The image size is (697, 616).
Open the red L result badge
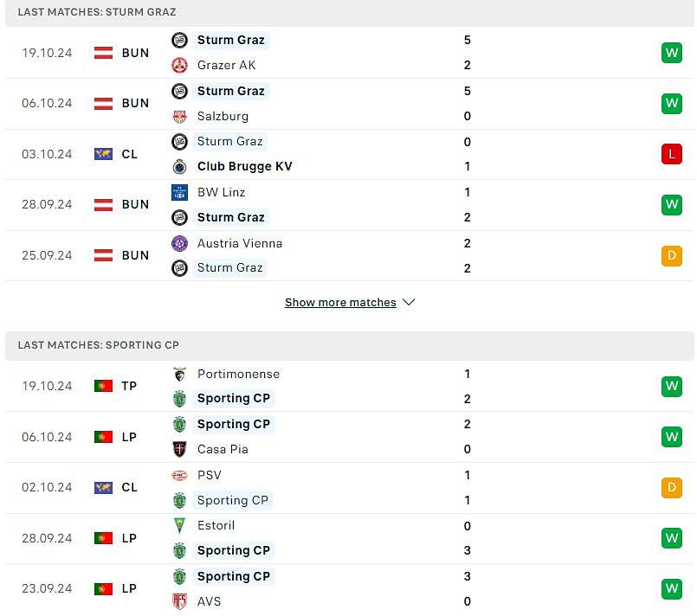672,154
